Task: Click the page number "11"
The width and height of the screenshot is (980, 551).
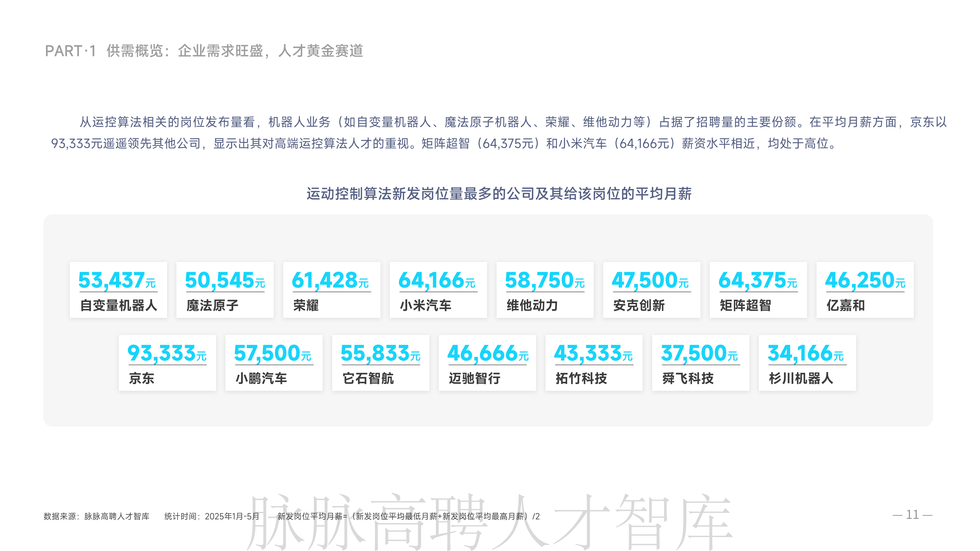Action: 912,515
